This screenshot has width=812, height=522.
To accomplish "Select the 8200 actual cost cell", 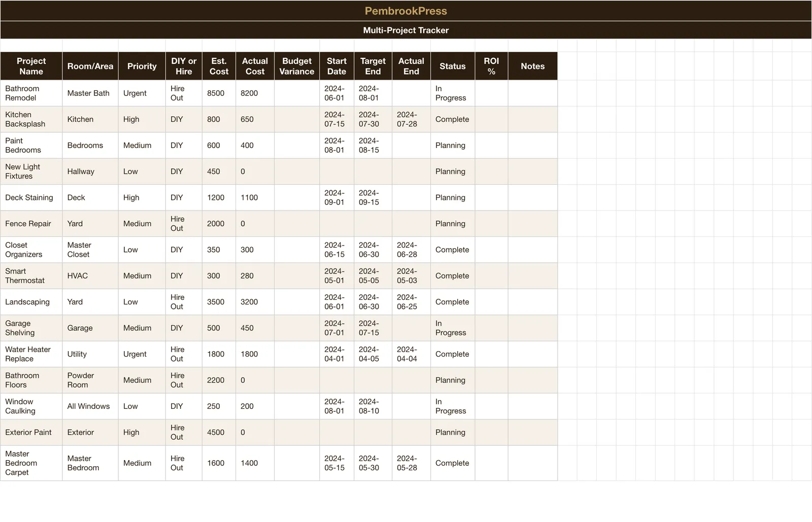I will coord(255,93).
